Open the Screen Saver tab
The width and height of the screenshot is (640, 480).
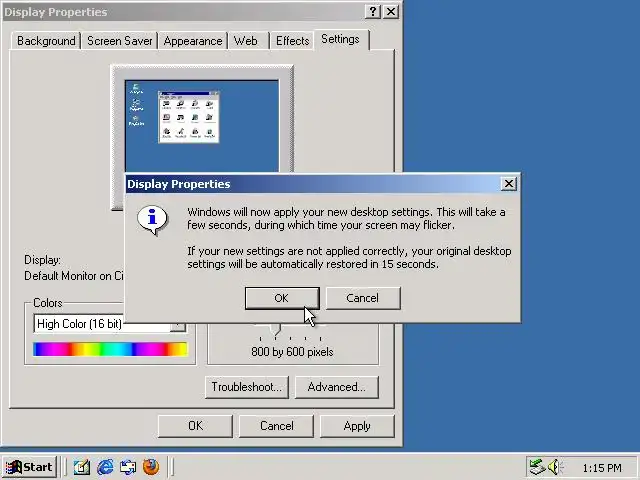point(119,41)
